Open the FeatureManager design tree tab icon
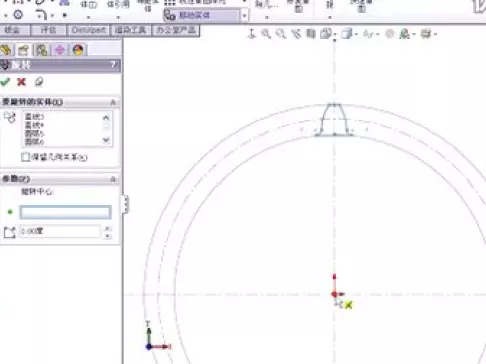Screen dimensions: 486x364 coord(6,50)
